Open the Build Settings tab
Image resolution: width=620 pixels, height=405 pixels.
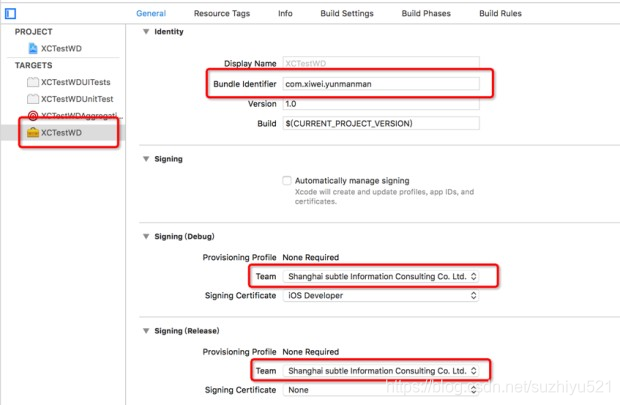point(347,13)
